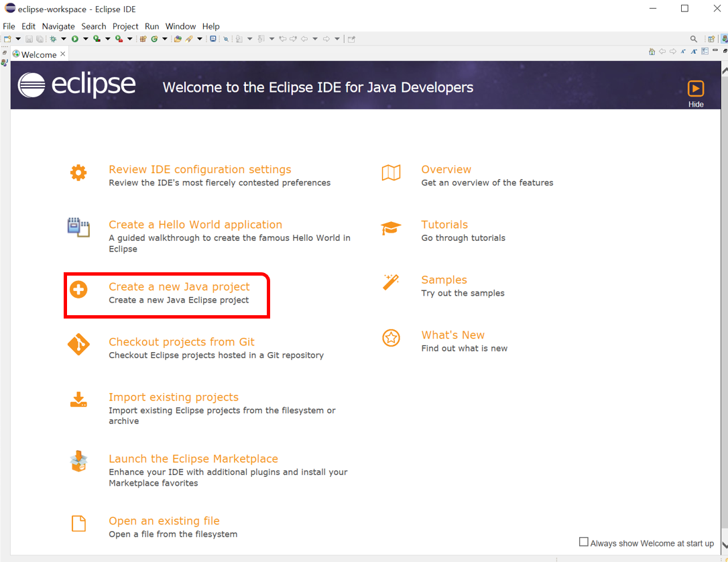Click the magnifier quick access search icon
The width and height of the screenshot is (728, 562).
point(694,39)
